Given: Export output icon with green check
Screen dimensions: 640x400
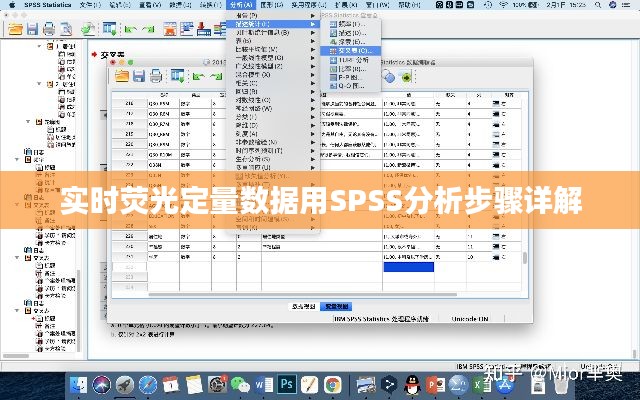Looking at the screenshot, I should point(88,29).
